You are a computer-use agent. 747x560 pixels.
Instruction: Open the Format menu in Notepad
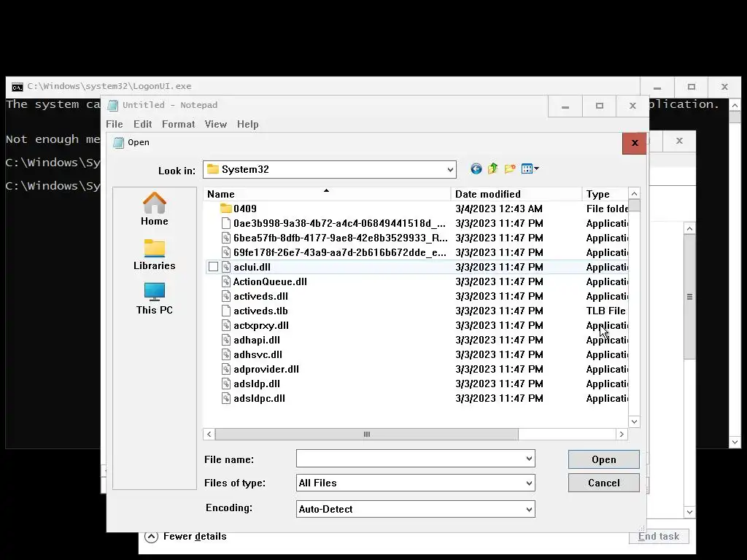pyautogui.click(x=179, y=124)
